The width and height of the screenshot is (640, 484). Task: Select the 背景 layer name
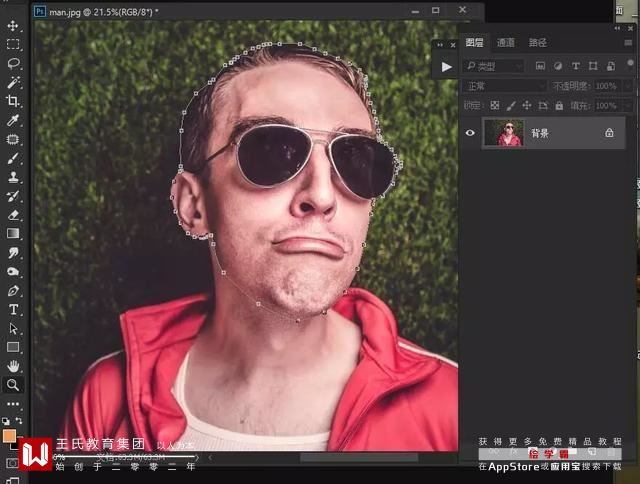540,133
